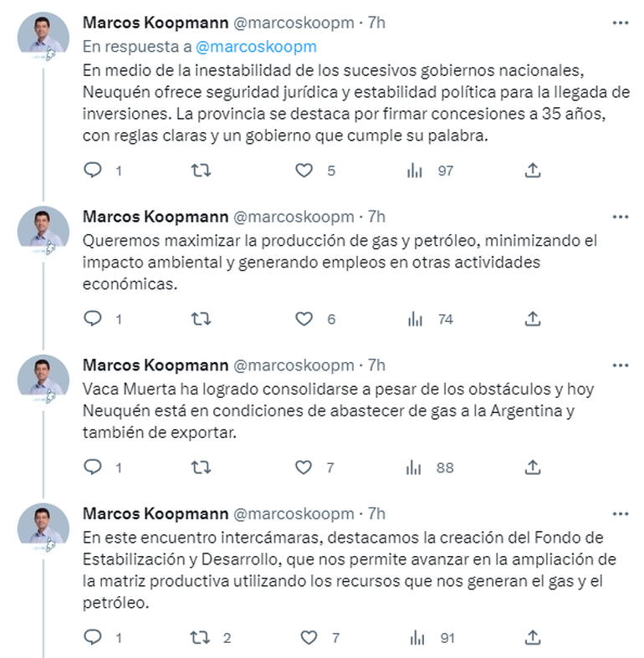Viewport: 644px width, 658px height.
Task: Retweet the tweet about impacto ambiental
Action: pos(201,319)
